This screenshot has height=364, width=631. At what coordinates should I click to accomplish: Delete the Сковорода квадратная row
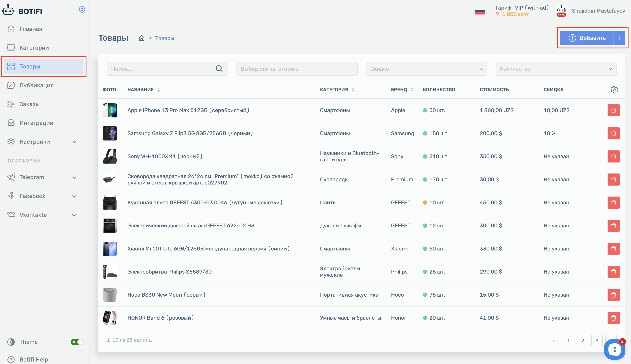(x=613, y=179)
